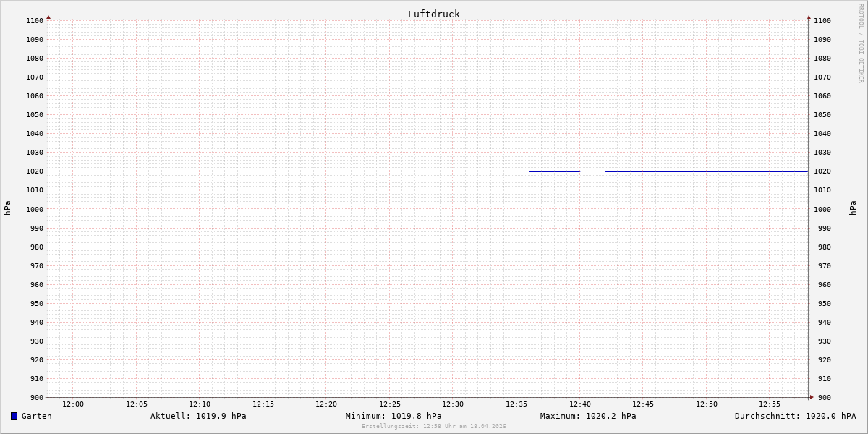Click the Luftdruck chart title
Viewport: 868px width, 434px height.
[433, 14]
